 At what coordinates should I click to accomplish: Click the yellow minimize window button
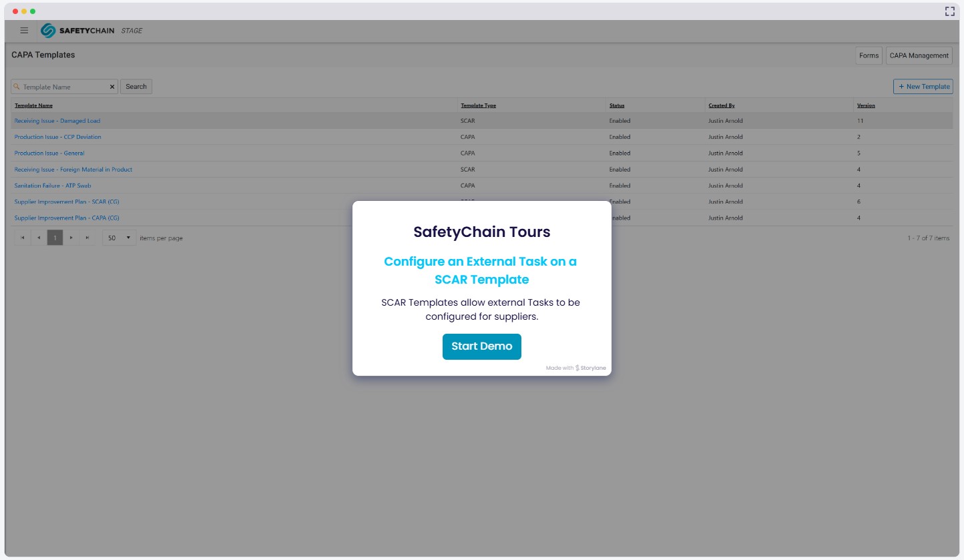pyautogui.click(x=24, y=11)
